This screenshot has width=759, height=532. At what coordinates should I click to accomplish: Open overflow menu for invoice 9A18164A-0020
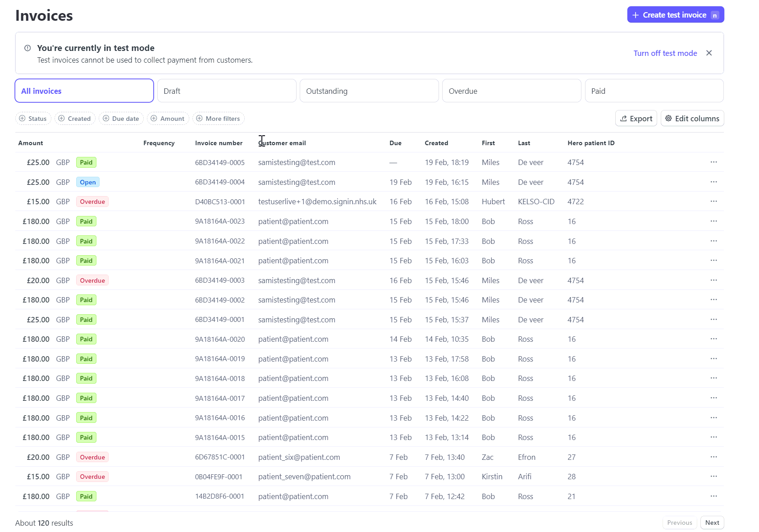click(x=713, y=339)
